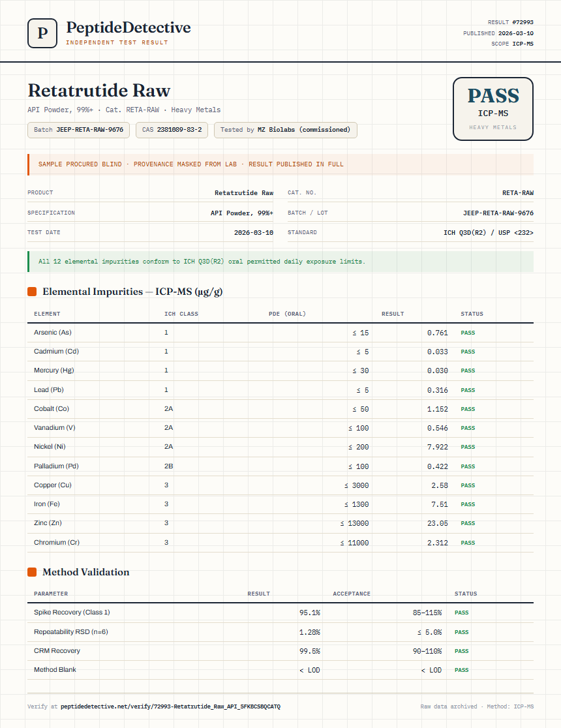Click the Tested by MZ Biolabs chip

[x=285, y=130]
